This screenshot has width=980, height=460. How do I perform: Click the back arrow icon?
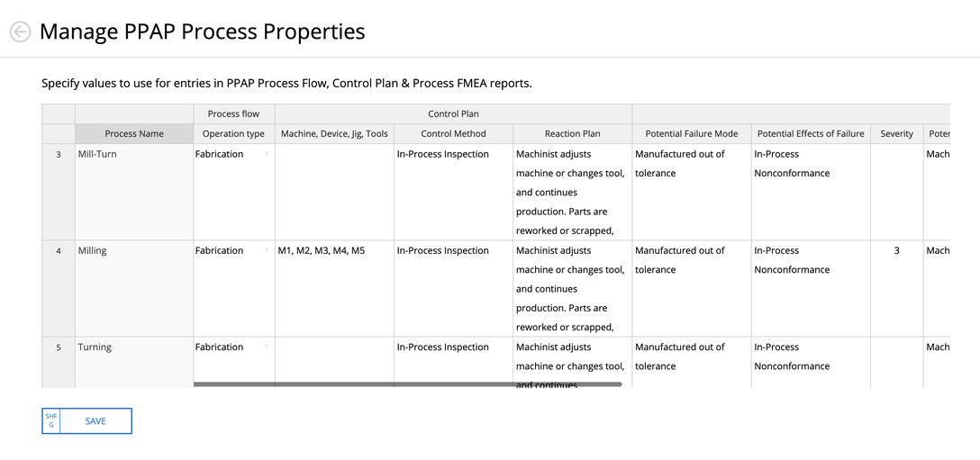tap(20, 32)
